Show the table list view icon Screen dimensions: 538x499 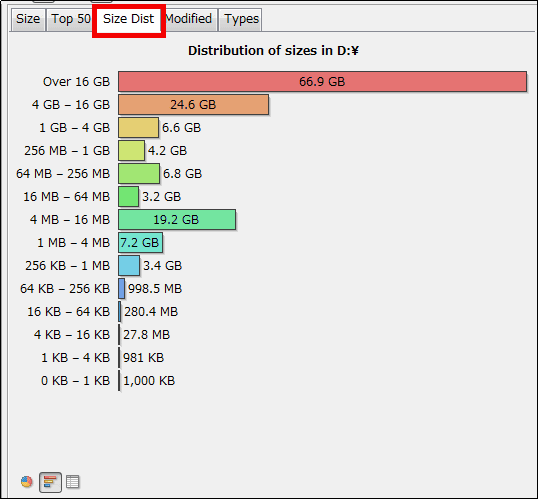coord(73,482)
